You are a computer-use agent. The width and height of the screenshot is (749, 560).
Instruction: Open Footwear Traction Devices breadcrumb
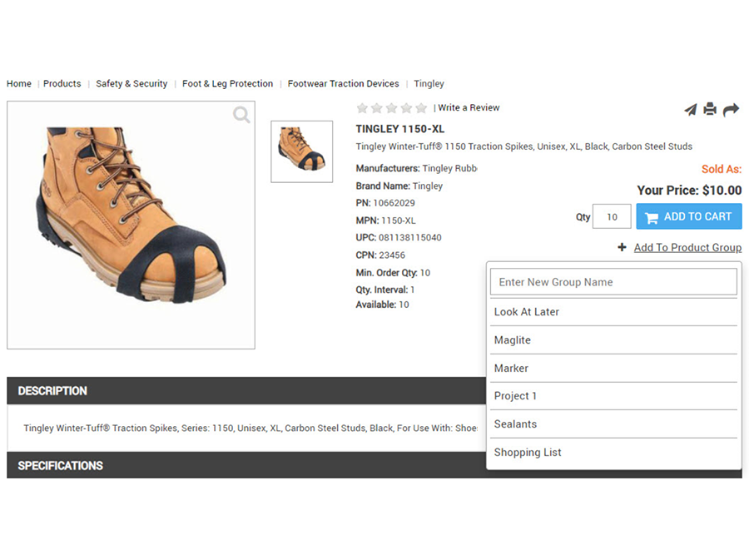[343, 83]
